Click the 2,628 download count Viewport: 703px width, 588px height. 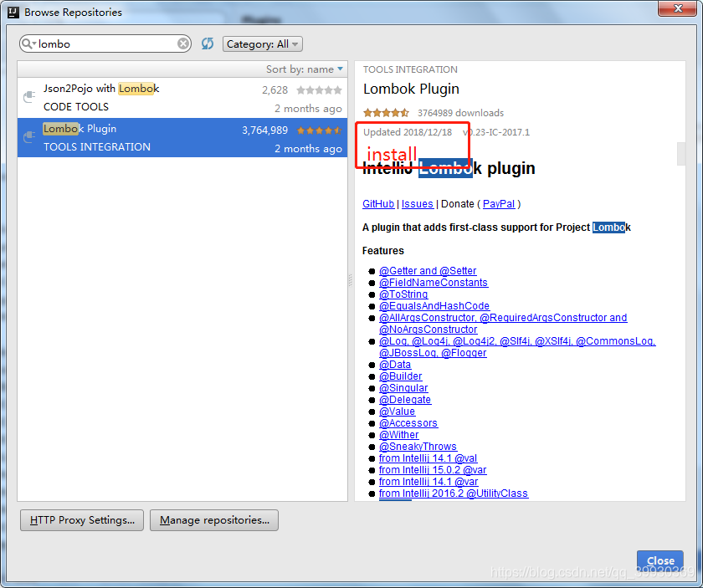pos(275,90)
